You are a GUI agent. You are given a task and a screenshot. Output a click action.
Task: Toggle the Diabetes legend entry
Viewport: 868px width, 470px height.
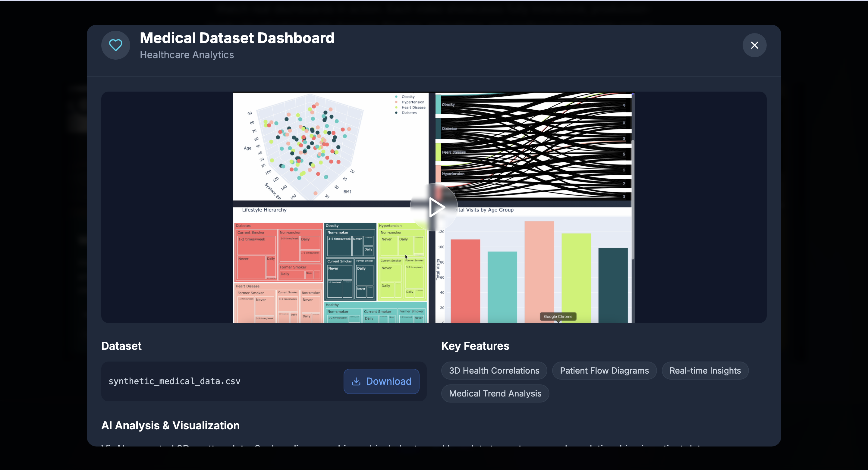click(x=409, y=113)
